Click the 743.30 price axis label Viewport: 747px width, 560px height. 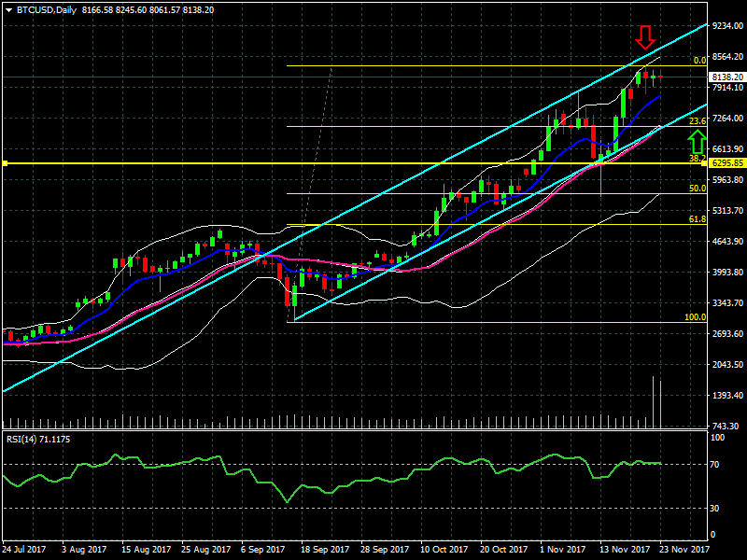[726, 427]
